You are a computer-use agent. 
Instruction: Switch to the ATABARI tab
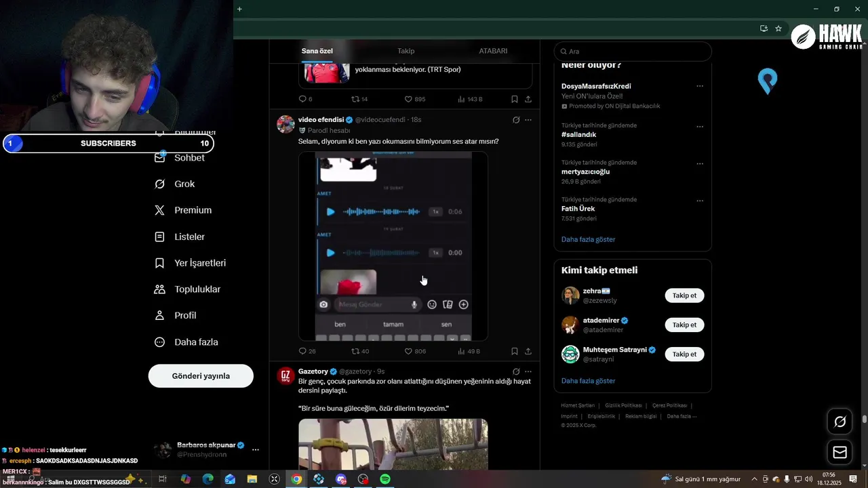click(x=493, y=51)
